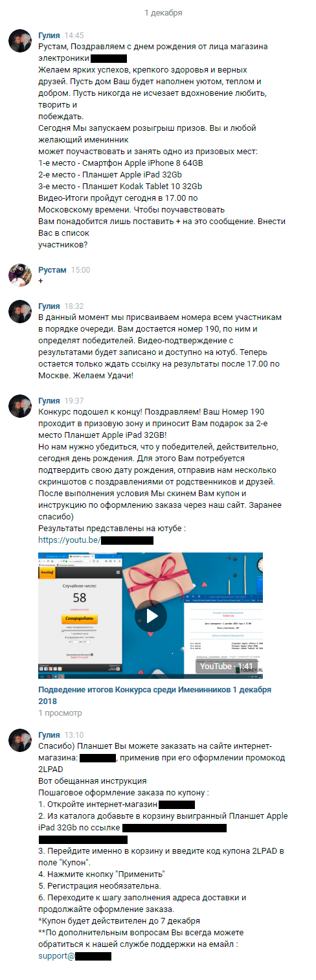Open Гулия's avatar on 14:45 message
The width and height of the screenshot is (316, 980).
click(20, 41)
